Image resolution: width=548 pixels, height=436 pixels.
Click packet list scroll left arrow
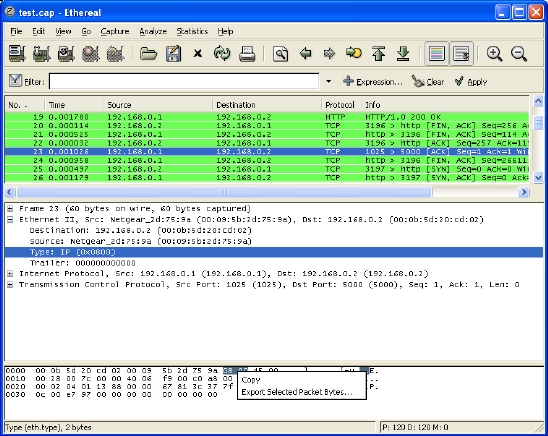[9, 192]
